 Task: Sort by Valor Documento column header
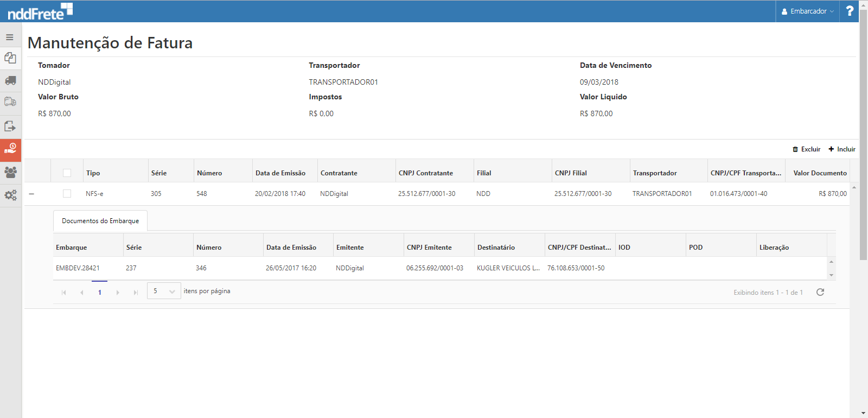[x=819, y=173]
